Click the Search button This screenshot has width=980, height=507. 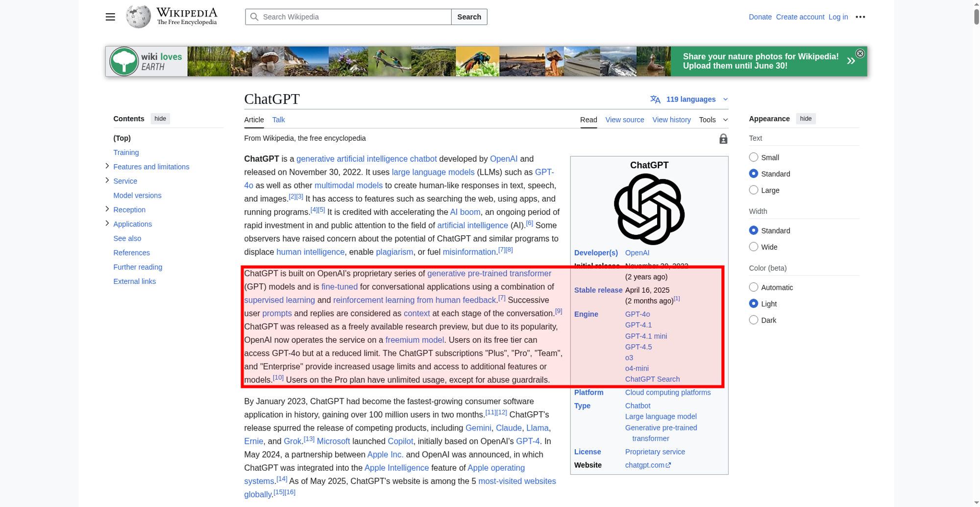469,17
